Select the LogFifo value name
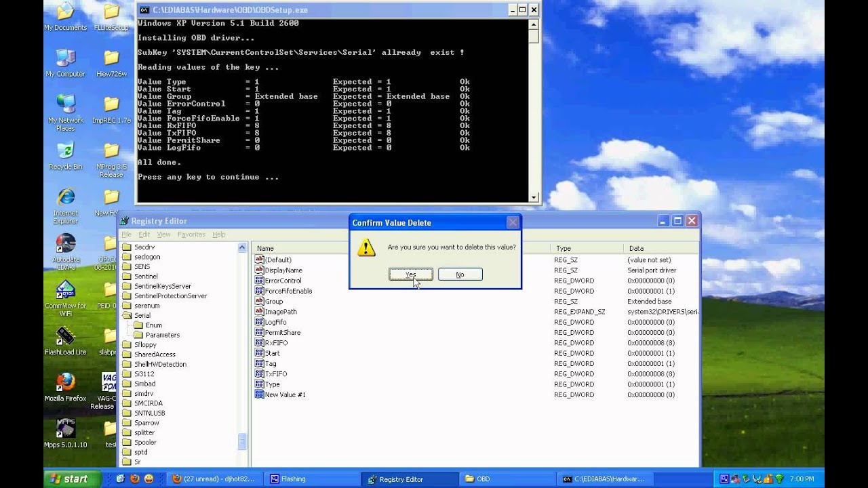 pos(275,322)
